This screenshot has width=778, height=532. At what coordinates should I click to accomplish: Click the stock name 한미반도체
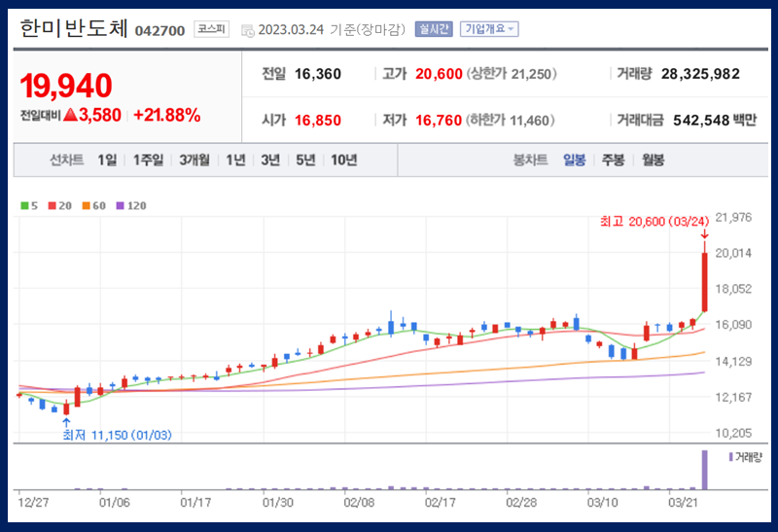[x=74, y=28]
